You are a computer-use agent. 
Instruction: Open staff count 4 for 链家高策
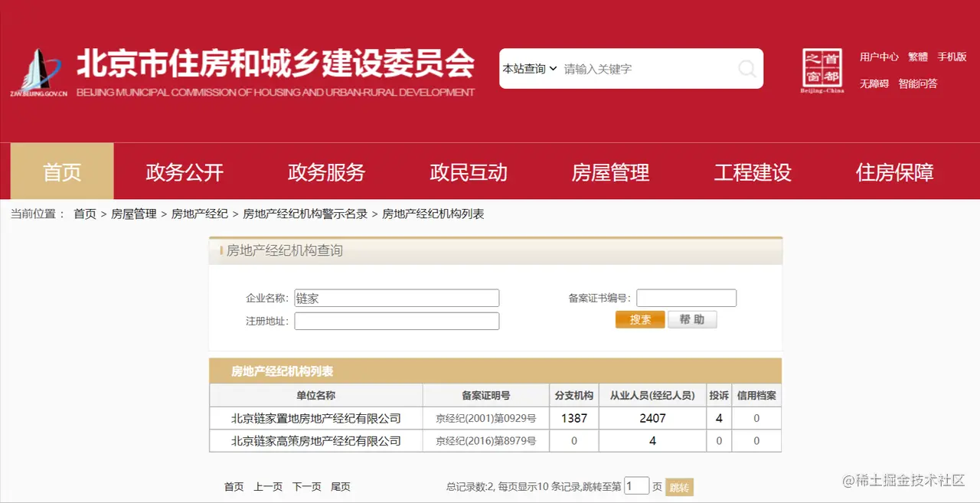pos(652,441)
